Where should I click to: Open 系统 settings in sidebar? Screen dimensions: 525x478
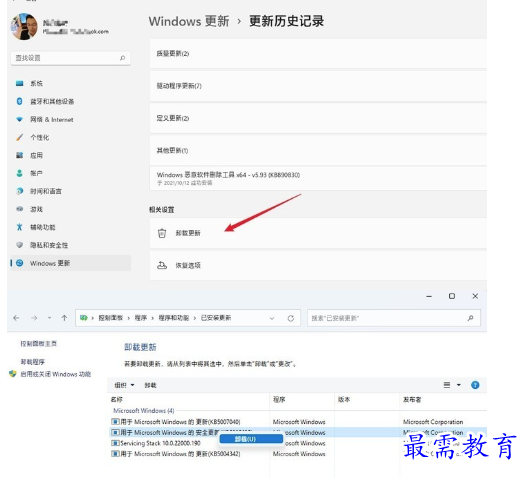pyautogui.click(x=36, y=83)
